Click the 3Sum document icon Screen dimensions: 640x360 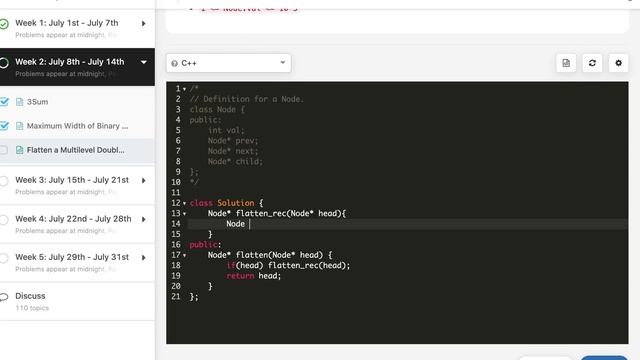pyautogui.click(x=19, y=102)
